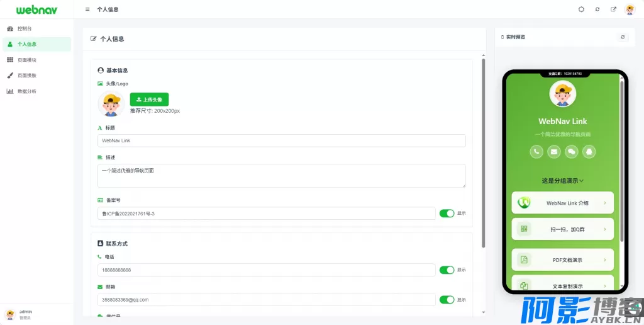The height and width of the screenshot is (325, 644).
Task: Disable the 邮箱 display switch
Action: 447,300
